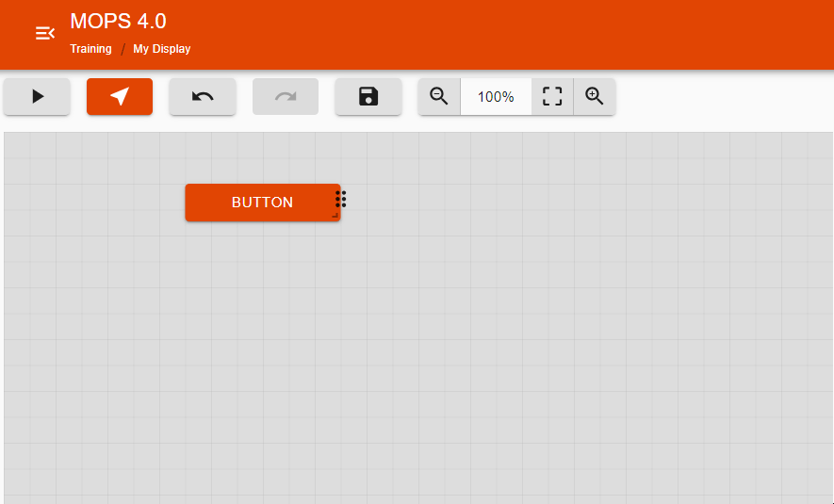834x504 pixels.
Task: Open the Training breadcrumb link
Action: coord(90,49)
